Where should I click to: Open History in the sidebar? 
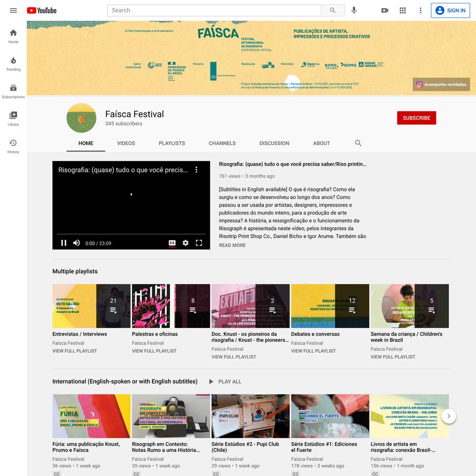(13, 147)
